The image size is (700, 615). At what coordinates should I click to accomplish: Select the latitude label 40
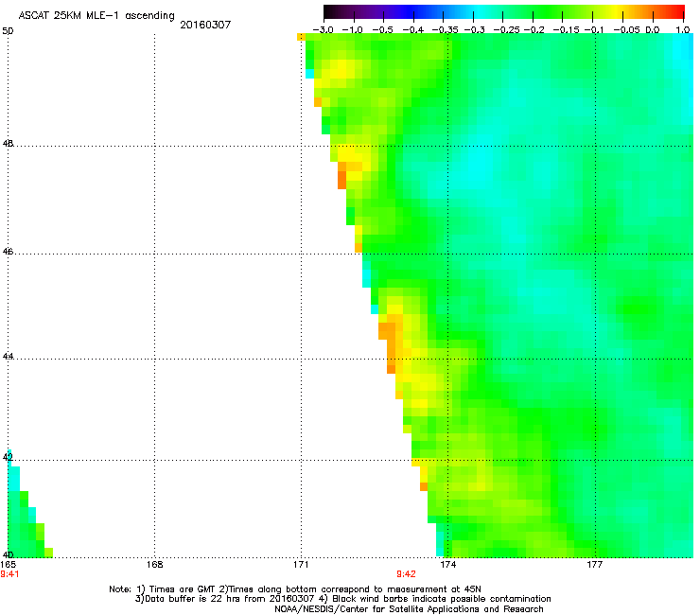(x=8, y=555)
